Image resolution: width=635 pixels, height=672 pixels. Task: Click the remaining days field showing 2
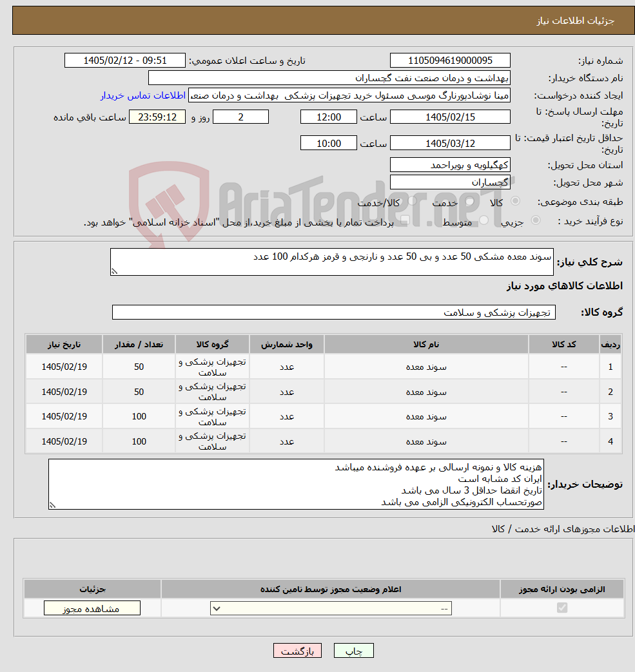[240, 117]
